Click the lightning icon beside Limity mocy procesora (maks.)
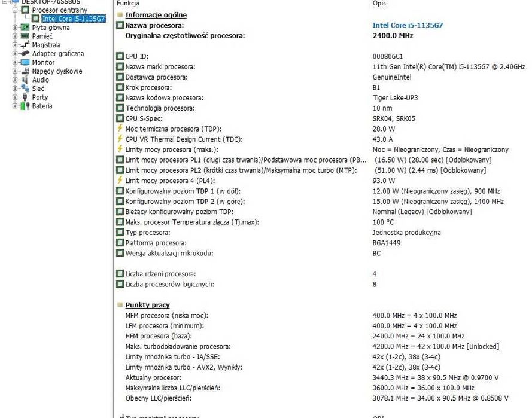 tap(120, 149)
